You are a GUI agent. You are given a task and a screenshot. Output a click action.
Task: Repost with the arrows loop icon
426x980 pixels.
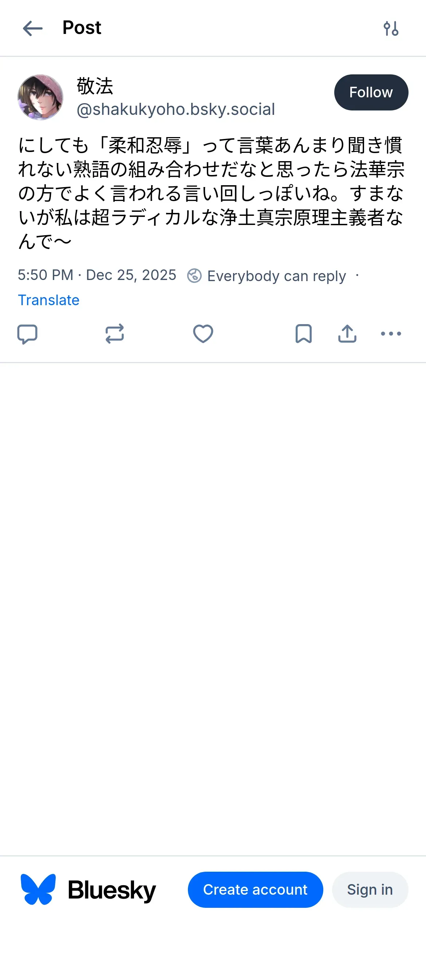pyautogui.click(x=114, y=334)
